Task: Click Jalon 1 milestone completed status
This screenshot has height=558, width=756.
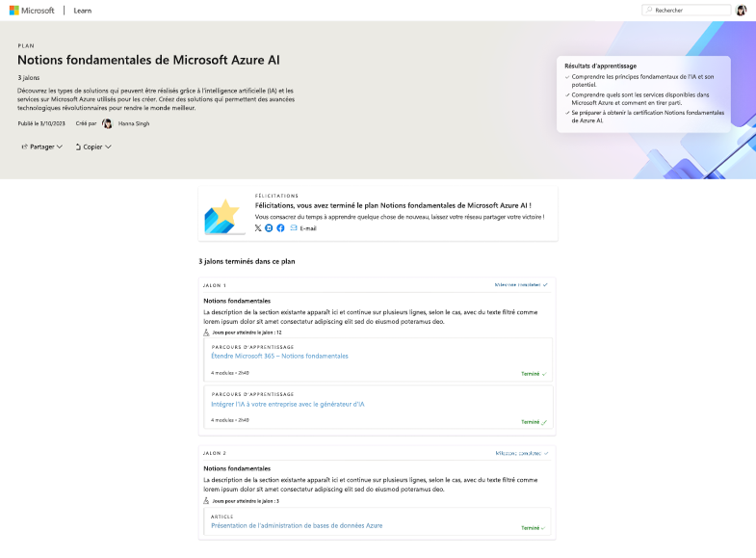Action: 521,285
